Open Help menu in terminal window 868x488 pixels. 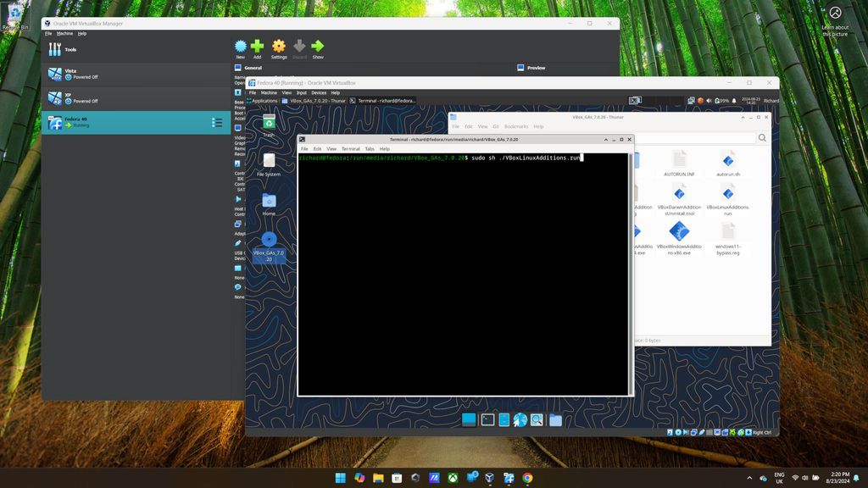coord(384,149)
